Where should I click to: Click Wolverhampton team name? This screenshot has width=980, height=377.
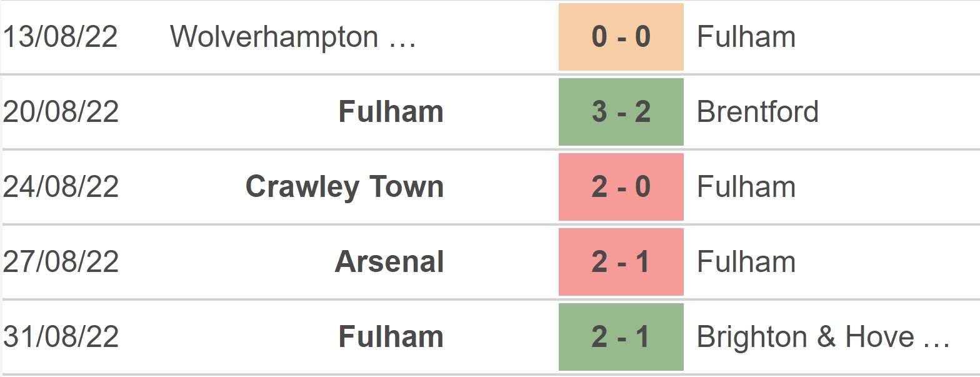tap(293, 37)
